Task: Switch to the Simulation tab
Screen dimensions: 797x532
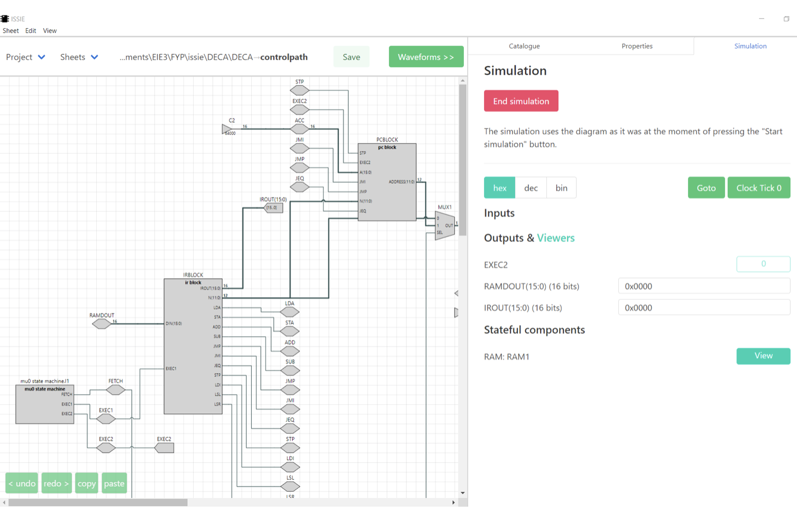Action: (x=750, y=46)
